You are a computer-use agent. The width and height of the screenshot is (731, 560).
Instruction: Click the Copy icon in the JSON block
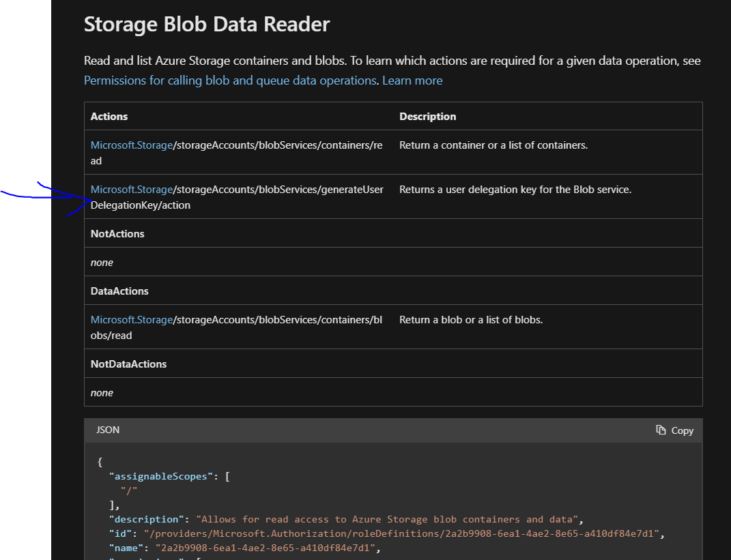[661, 430]
